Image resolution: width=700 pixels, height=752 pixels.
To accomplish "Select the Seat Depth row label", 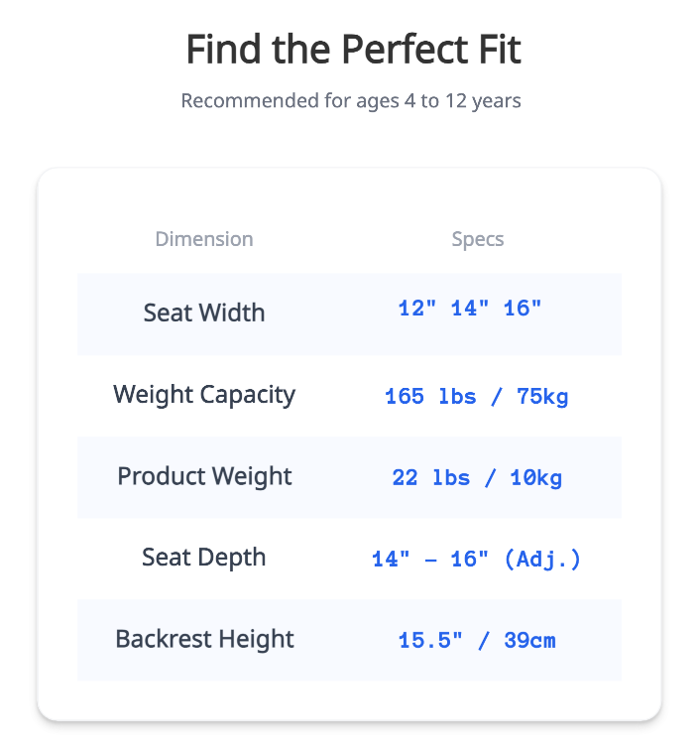I will (x=204, y=558).
